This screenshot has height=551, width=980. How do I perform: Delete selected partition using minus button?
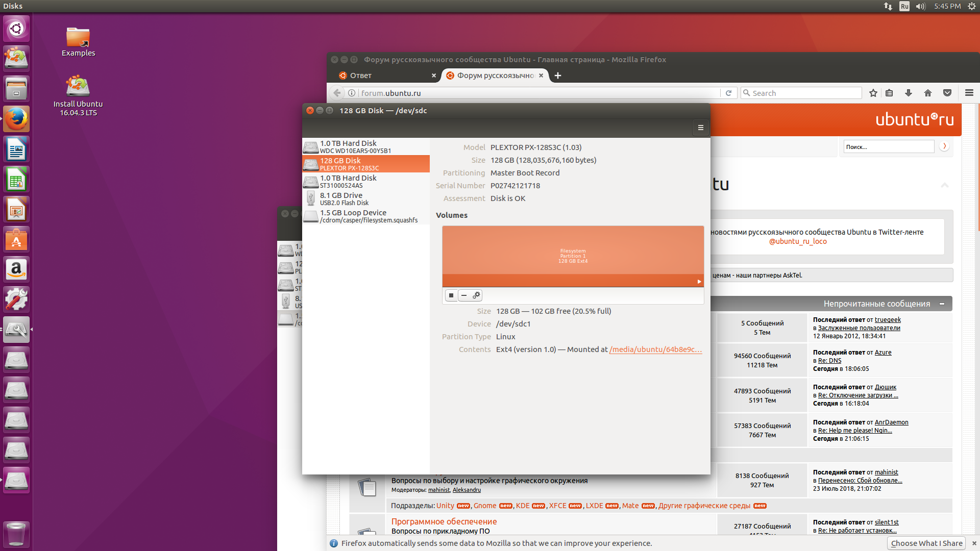tap(464, 295)
